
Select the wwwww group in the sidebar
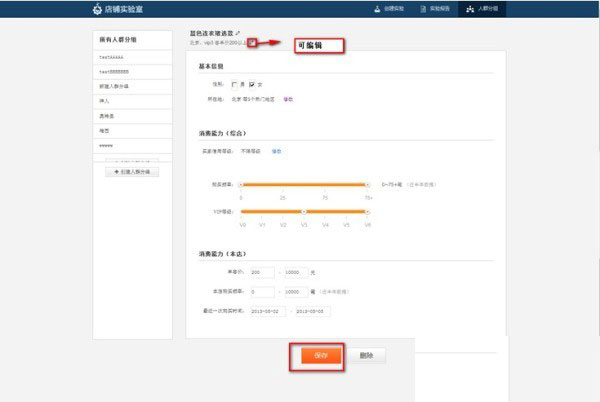[x=132, y=146]
